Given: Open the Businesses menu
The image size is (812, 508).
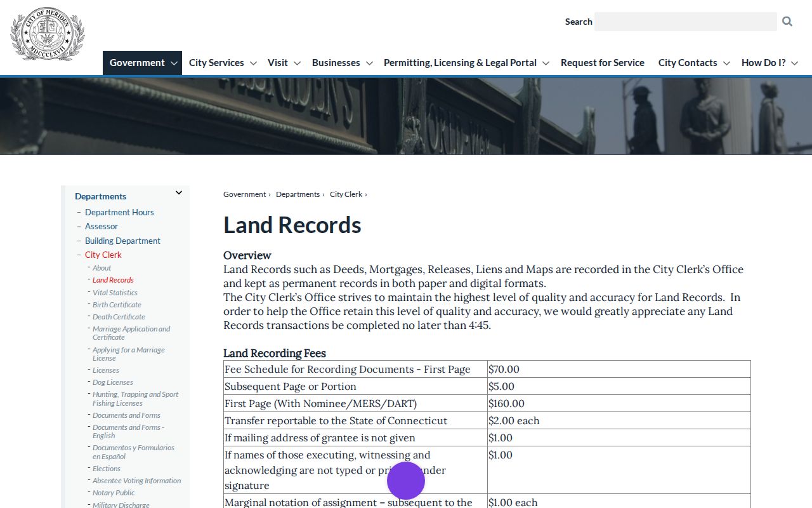Looking at the screenshot, I should coord(342,63).
